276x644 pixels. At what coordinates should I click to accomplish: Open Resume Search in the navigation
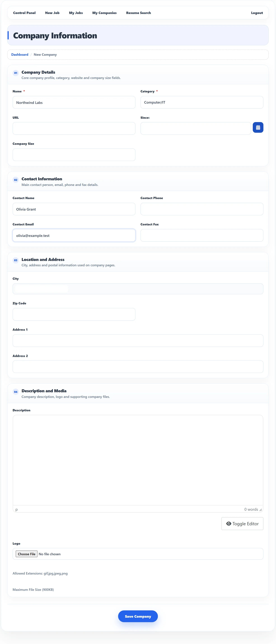coord(138,13)
